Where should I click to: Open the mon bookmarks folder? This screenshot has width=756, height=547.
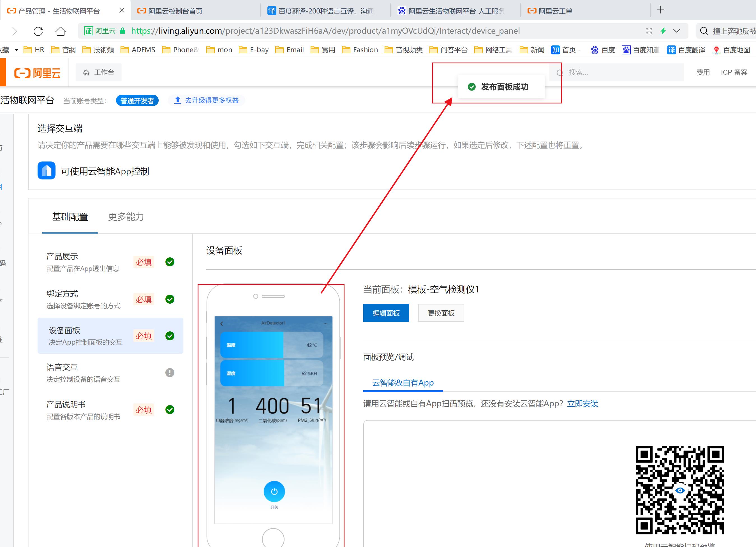(x=219, y=50)
